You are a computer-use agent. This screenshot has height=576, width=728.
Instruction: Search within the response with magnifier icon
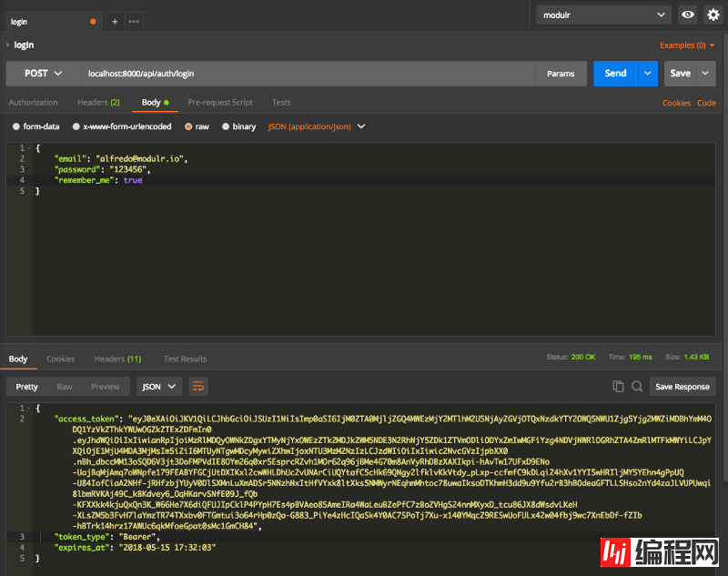(x=637, y=386)
